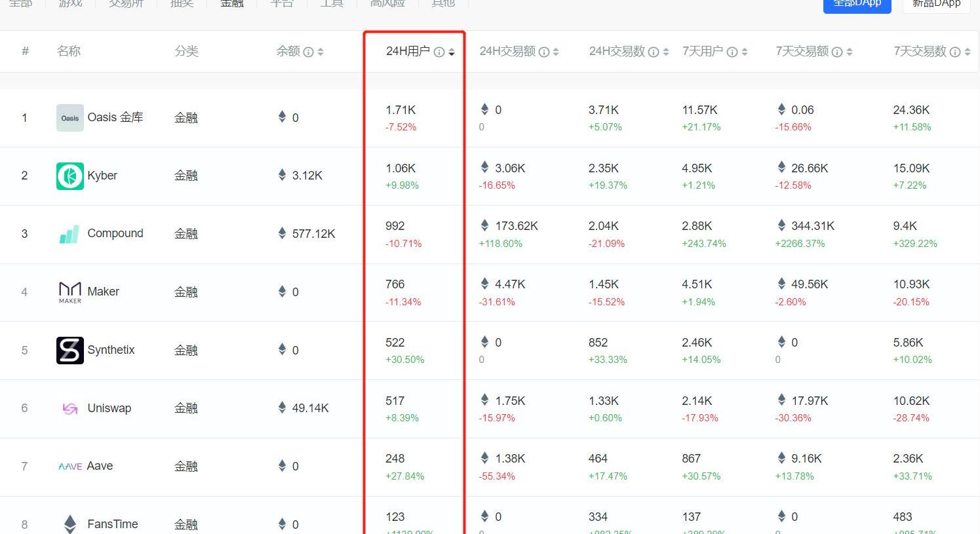Click the Aave logo icon
Screen dimensions: 980x534
(x=70, y=467)
